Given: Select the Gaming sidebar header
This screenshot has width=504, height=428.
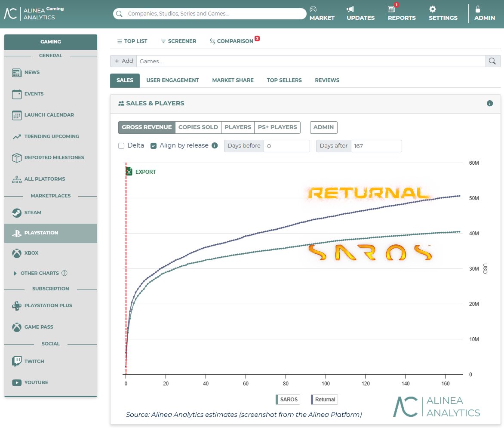Looking at the screenshot, I should pos(51,42).
